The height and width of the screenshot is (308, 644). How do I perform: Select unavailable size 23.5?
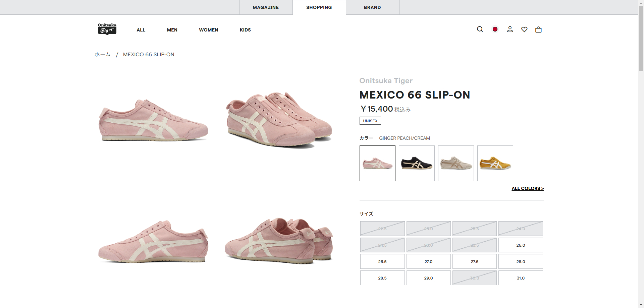coord(474,229)
